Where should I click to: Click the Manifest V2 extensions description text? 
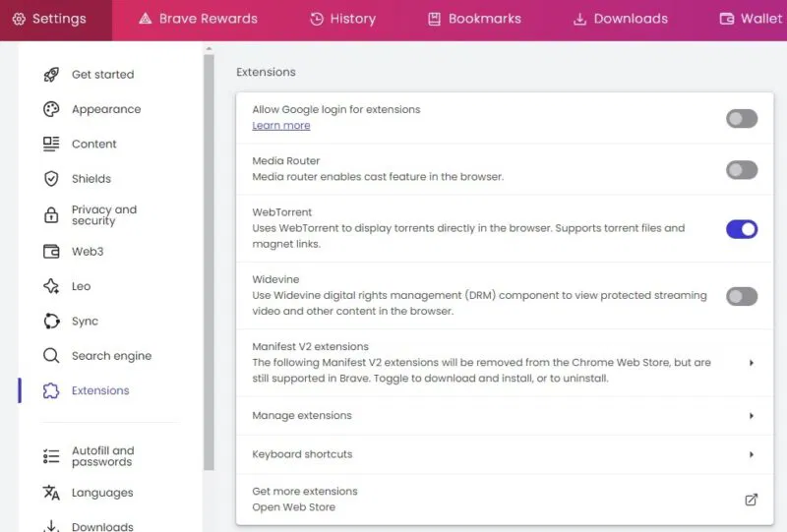481,371
